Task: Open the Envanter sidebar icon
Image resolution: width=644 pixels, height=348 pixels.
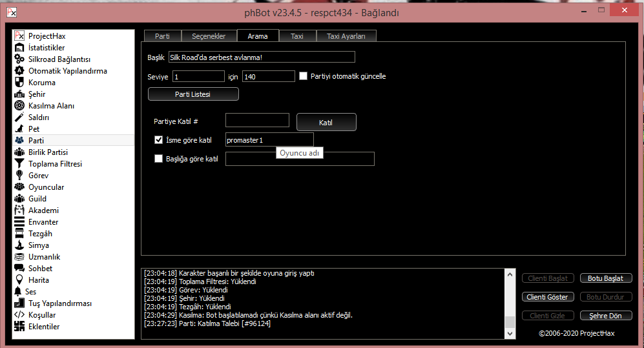Action: 19,222
